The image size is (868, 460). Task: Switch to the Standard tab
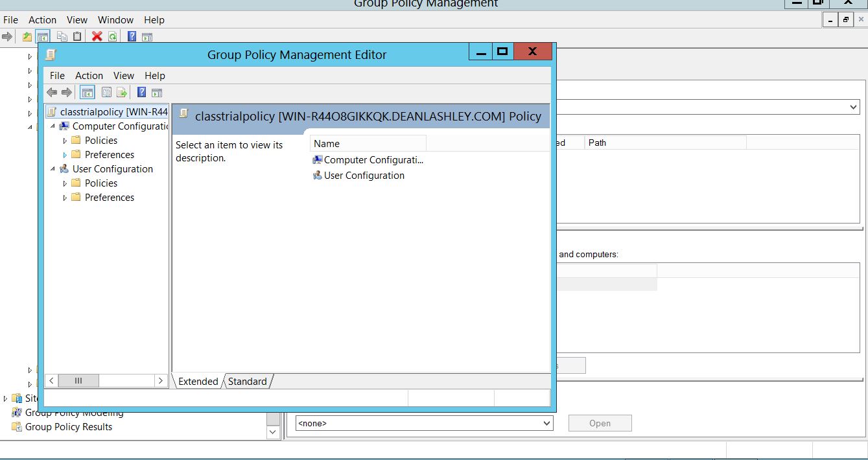coord(247,382)
